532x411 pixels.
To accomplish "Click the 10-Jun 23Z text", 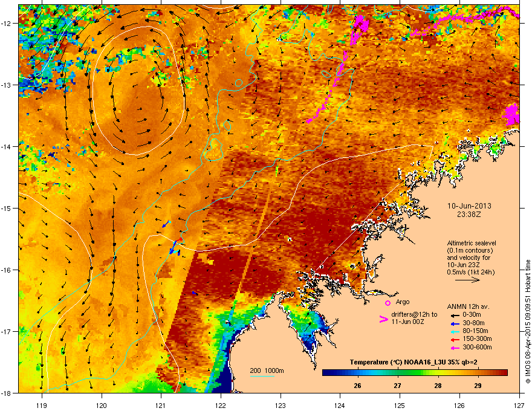I will coord(463,265).
